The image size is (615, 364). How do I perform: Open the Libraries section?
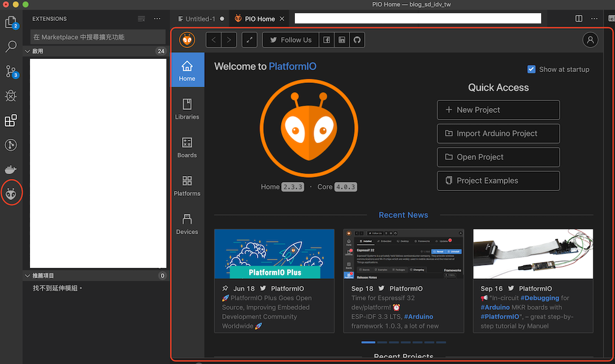click(187, 109)
